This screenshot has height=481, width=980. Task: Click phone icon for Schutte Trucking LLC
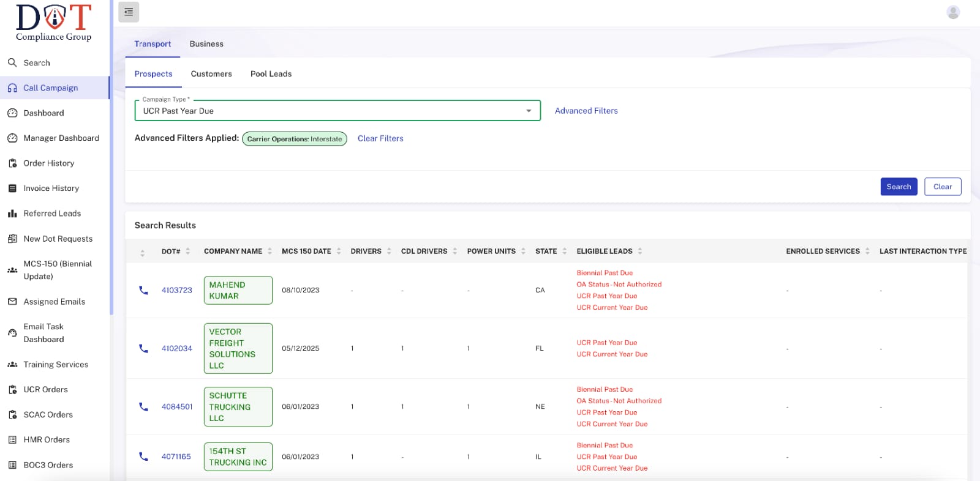(x=143, y=406)
